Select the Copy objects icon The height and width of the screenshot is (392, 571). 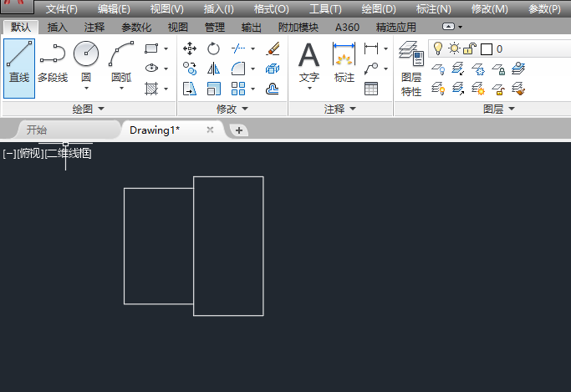[x=190, y=69]
